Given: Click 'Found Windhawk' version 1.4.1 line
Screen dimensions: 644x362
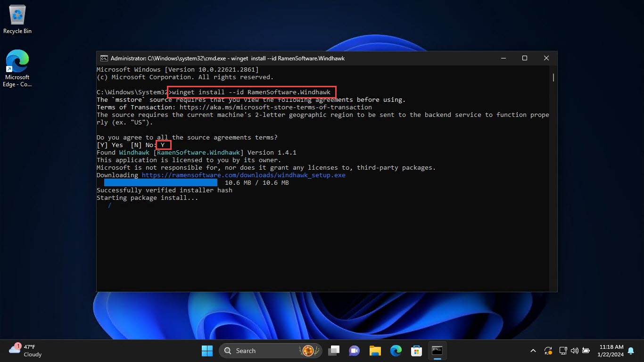Looking at the screenshot, I should point(197,153).
